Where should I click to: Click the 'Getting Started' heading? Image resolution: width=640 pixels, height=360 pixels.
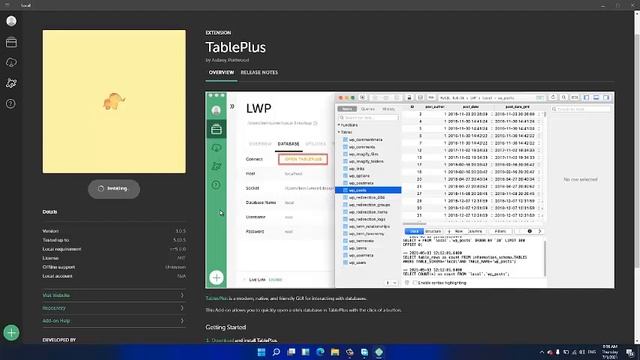tap(226, 327)
